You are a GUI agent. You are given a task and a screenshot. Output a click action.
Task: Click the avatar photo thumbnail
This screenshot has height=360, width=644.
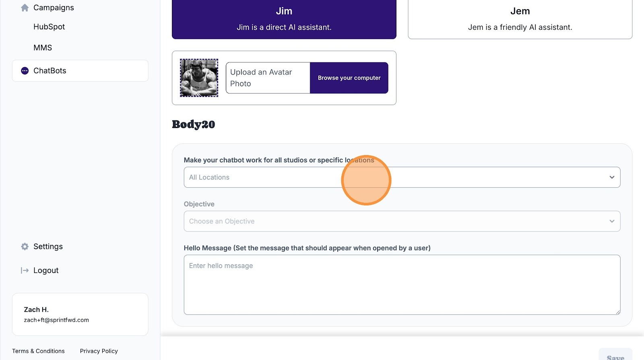click(x=199, y=78)
